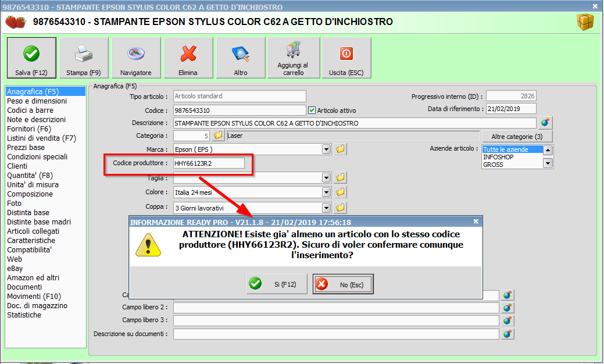Select INFOSHOP in the aziende list

click(x=512, y=157)
